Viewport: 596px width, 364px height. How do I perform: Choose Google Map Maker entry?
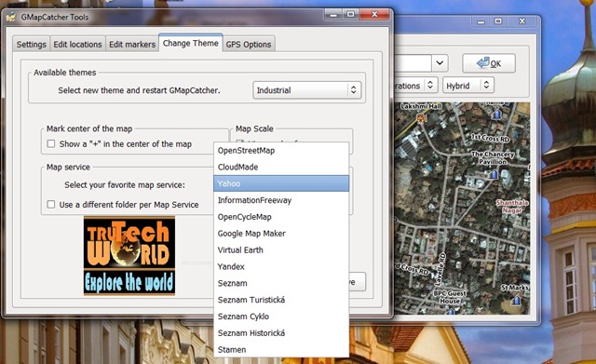click(x=281, y=234)
